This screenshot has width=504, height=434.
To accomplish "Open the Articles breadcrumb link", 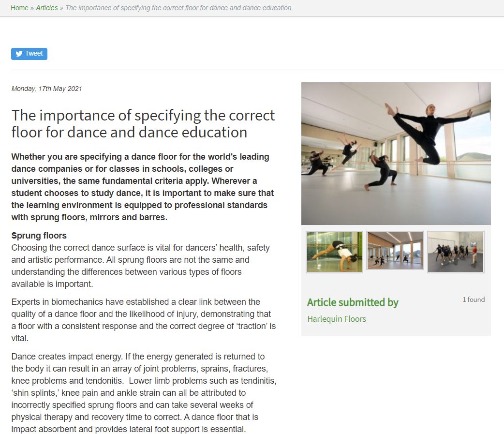I will (47, 8).
